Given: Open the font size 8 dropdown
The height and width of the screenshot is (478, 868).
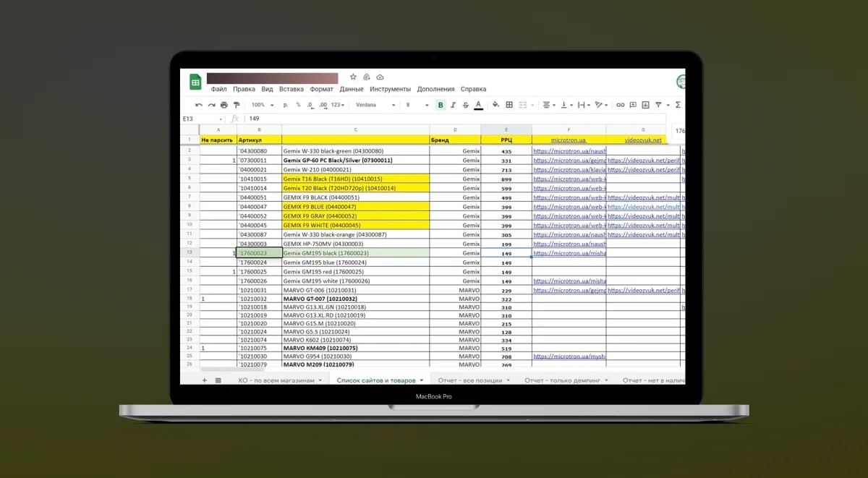Looking at the screenshot, I should point(416,105).
